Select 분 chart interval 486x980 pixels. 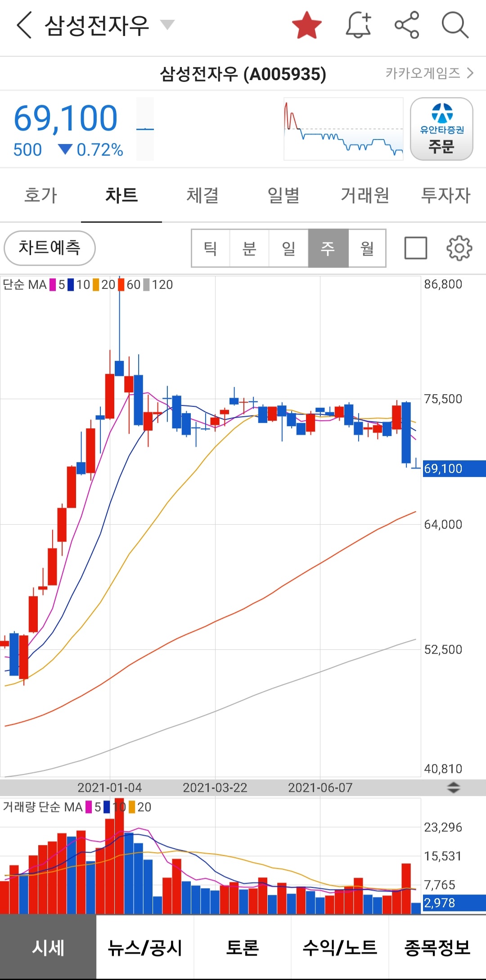tap(249, 248)
